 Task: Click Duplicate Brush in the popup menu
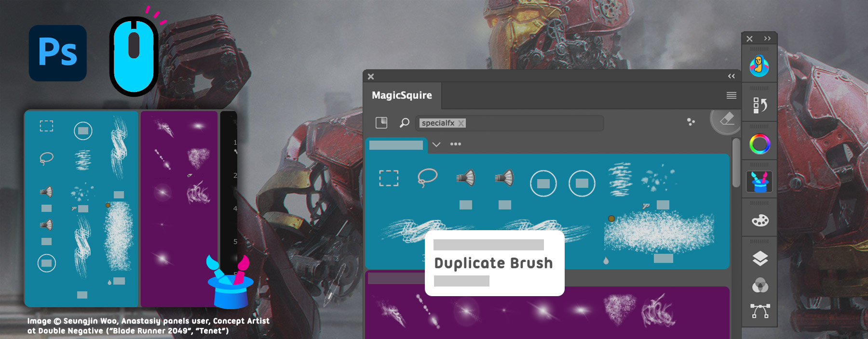coord(493,263)
